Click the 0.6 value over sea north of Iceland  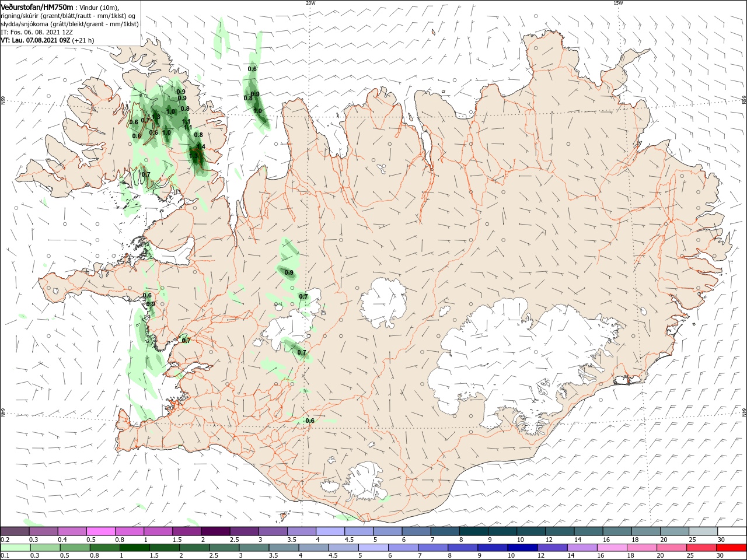(x=252, y=69)
